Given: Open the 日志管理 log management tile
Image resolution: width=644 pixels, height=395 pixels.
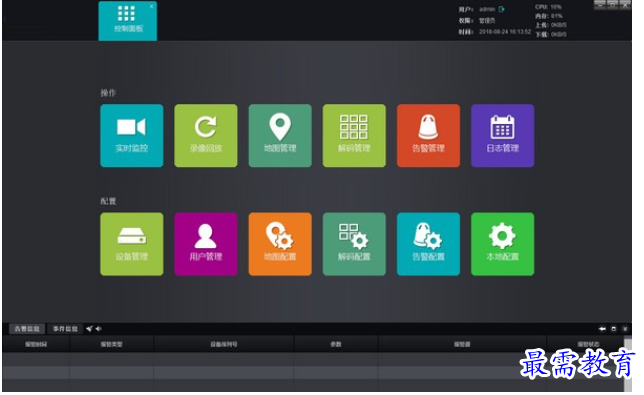Looking at the screenshot, I should pos(502,135).
